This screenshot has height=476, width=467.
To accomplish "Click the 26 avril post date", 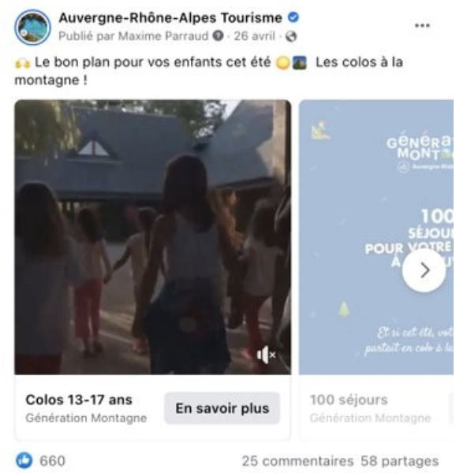I will [254, 36].
